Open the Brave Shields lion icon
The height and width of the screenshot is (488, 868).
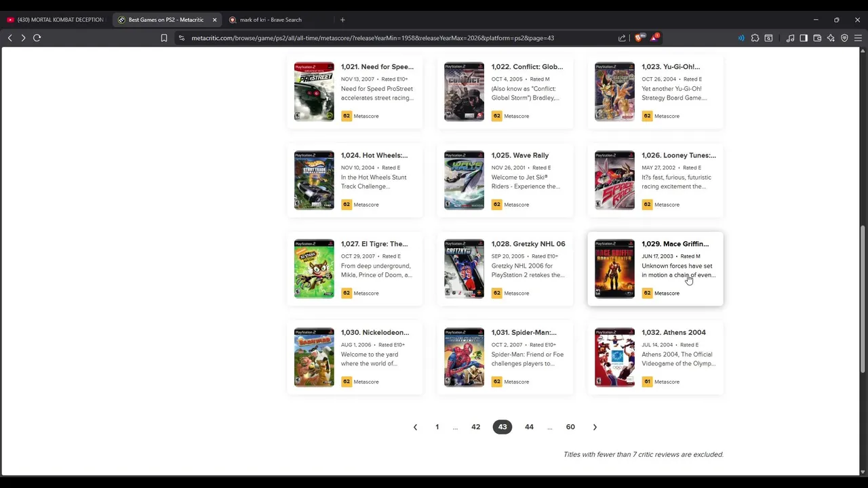[x=638, y=38]
